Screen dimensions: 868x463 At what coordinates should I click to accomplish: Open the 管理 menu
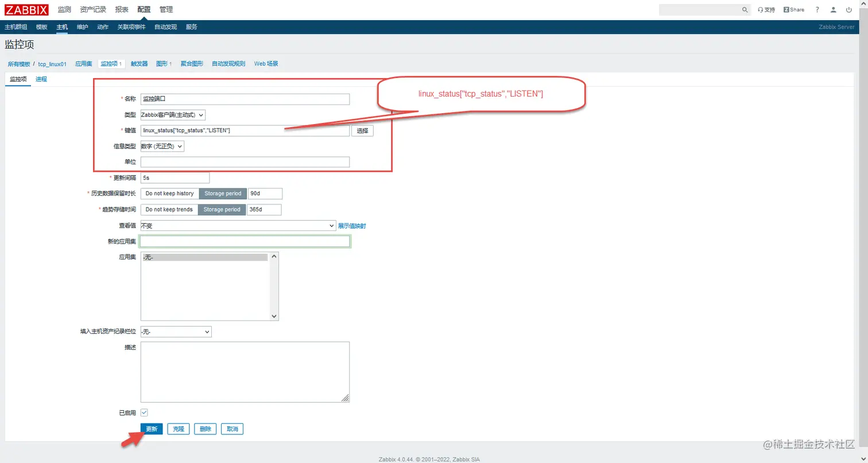[x=166, y=10]
